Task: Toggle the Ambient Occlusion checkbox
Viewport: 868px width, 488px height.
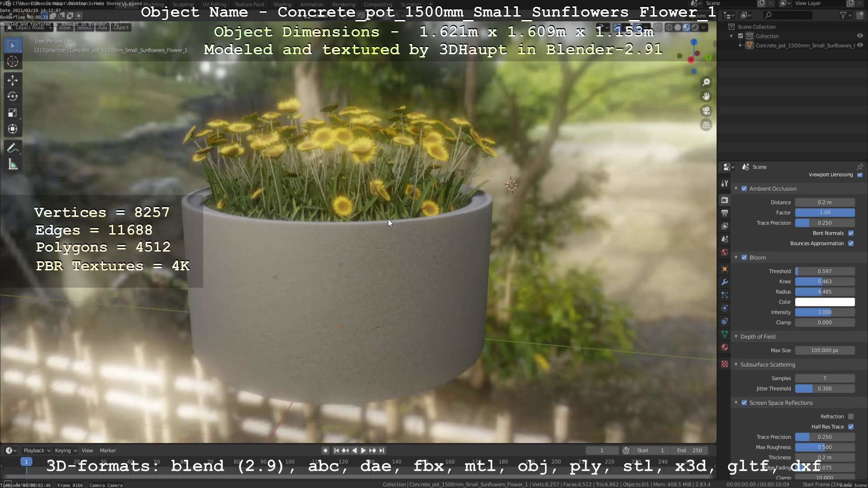Action: click(744, 188)
